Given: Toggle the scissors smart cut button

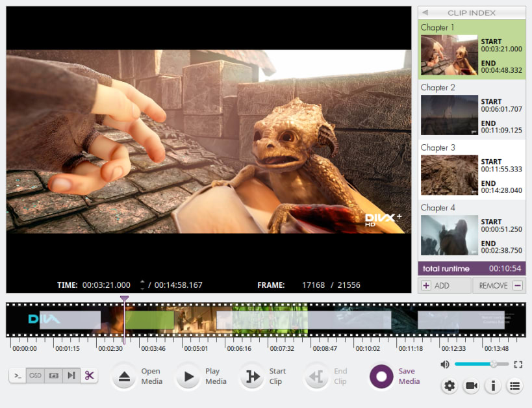Looking at the screenshot, I should coord(89,376).
